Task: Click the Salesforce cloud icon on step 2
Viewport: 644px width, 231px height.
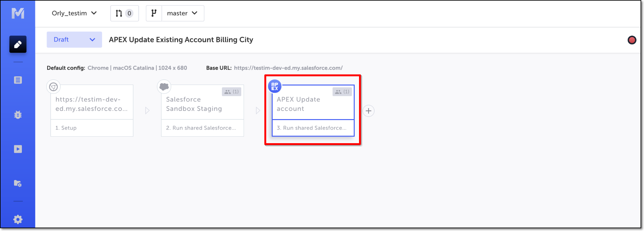Action: click(x=164, y=87)
